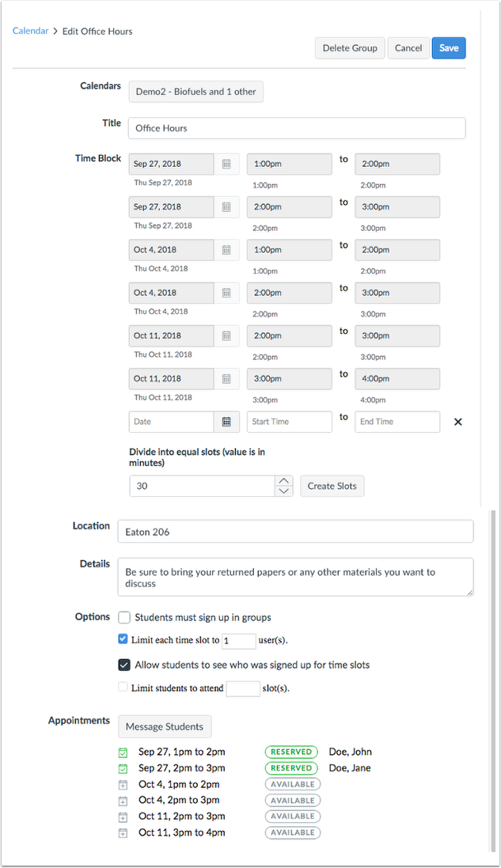Viewport: 501px width, 868px height.
Task: Open calendar picker for Oct 11 2:00pm row
Action: (226, 336)
